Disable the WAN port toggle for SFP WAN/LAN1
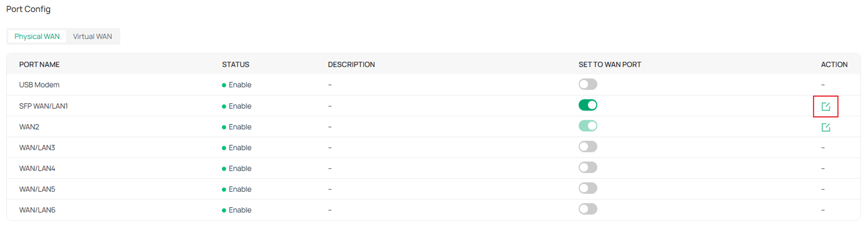The image size is (868, 226). pyautogui.click(x=588, y=105)
